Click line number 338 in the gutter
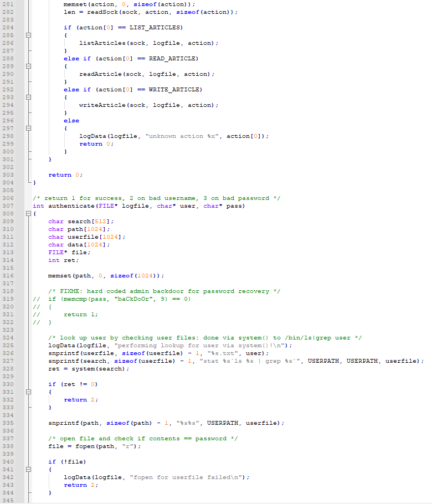The height and width of the screenshot is (504, 432). 8,446
